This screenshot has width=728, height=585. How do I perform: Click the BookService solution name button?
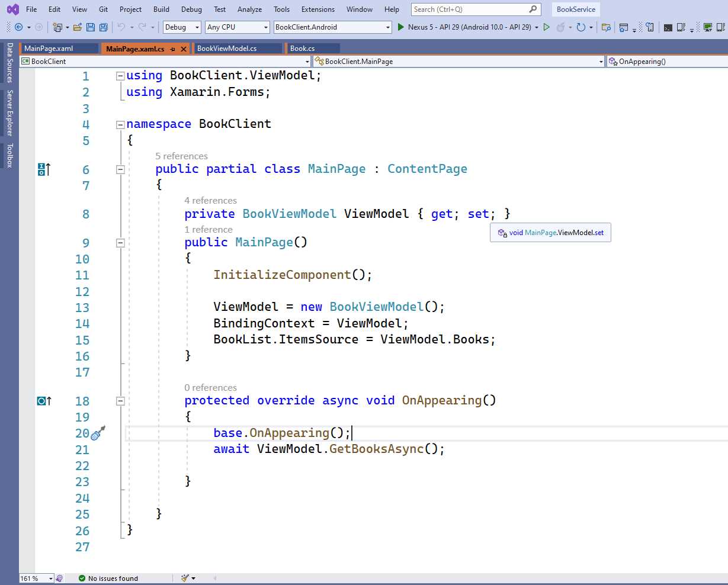coord(576,9)
